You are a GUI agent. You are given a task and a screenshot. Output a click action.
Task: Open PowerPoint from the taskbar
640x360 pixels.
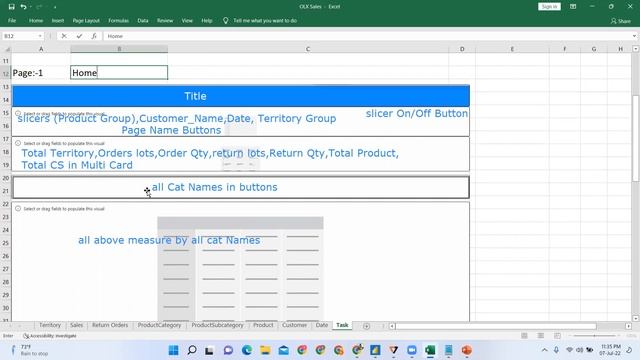[467, 350]
